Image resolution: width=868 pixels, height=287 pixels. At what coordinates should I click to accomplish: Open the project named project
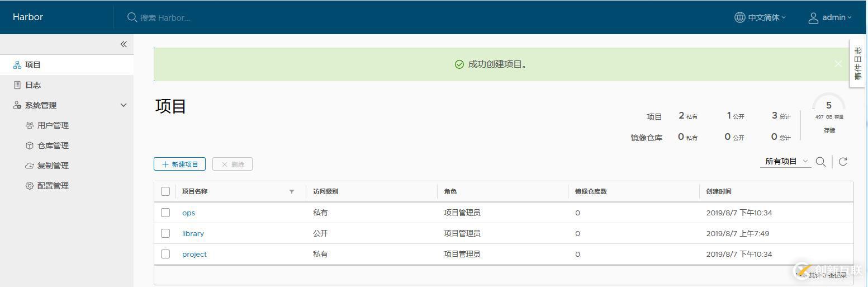195,254
